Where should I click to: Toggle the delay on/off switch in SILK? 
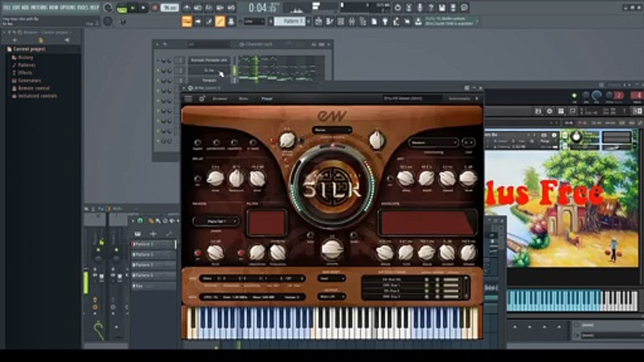pyautogui.click(x=198, y=179)
